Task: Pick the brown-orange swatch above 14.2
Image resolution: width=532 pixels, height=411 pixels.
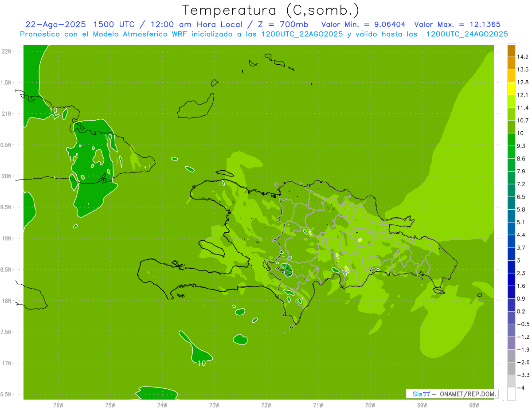Action: pyautogui.click(x=511, y=51)
